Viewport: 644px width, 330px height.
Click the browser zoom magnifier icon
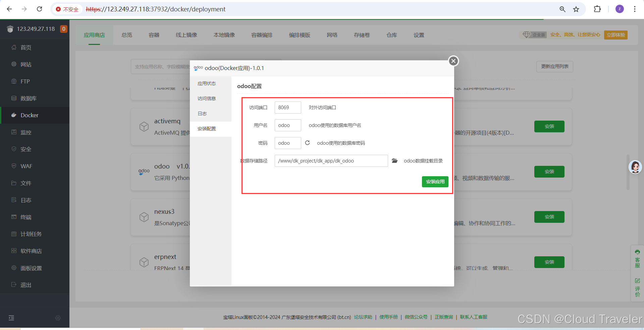pos(562,9)
